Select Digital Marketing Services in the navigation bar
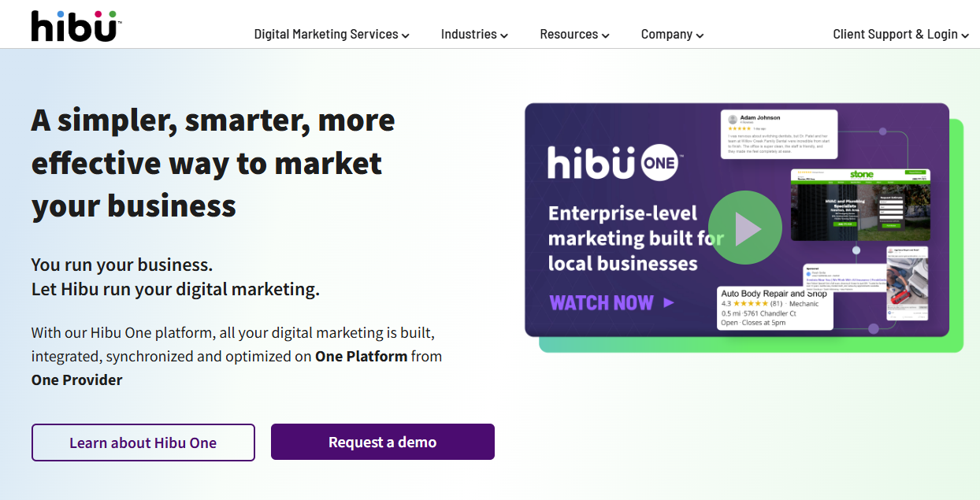This screenshot has height=500, width=980. pos(325,34)
